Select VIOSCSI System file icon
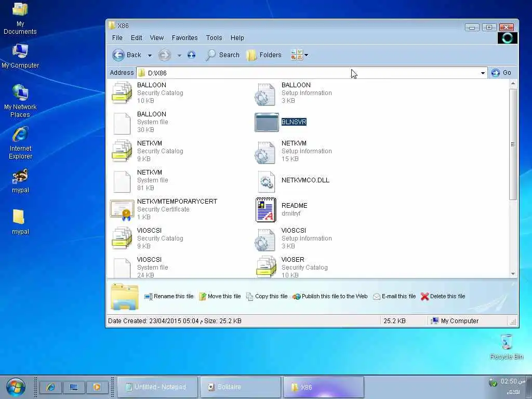The width and height of the screenshot is (532, 399). coord(122,268)
